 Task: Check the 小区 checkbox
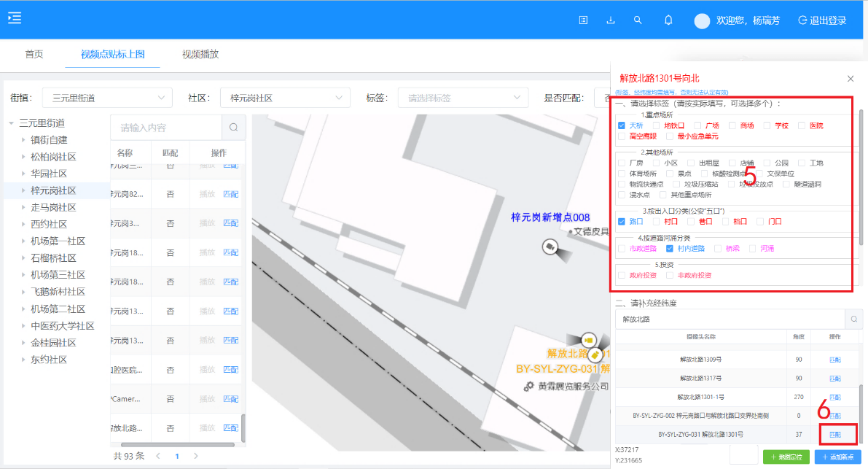tap(656, 163)
